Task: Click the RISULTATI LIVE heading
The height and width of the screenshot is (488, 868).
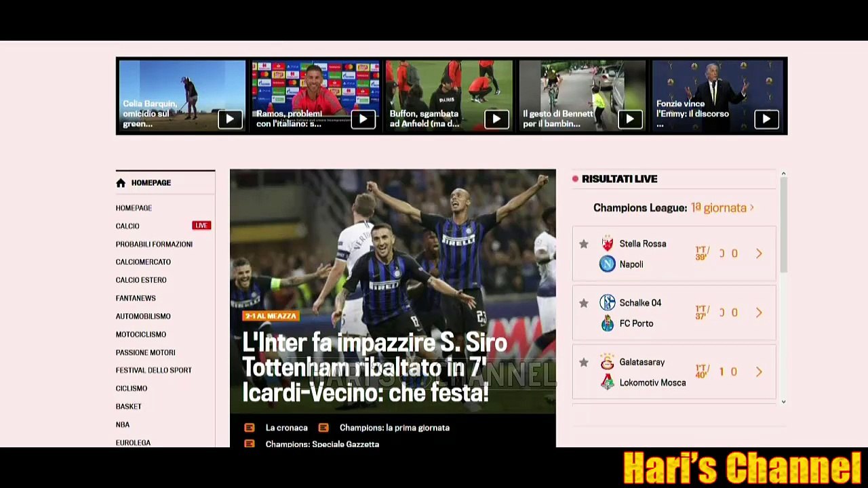Action: click(620, 179)
